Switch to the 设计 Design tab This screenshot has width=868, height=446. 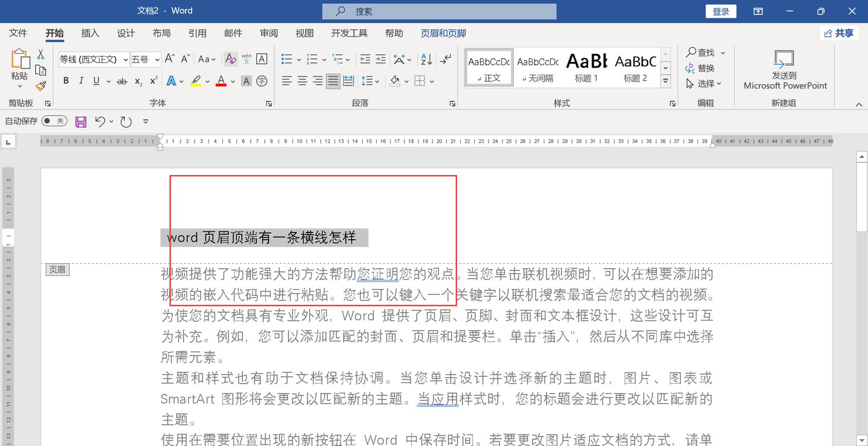click(126, 33)
